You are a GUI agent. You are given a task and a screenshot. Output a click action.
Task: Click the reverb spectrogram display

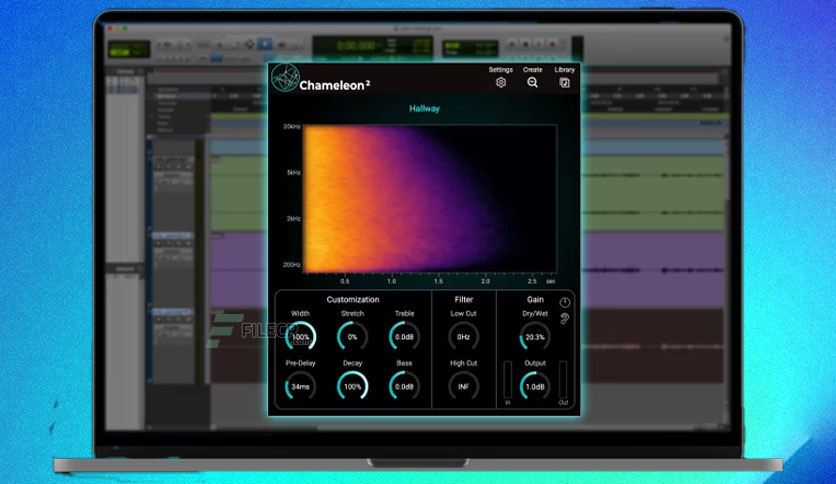click(430, 199)
